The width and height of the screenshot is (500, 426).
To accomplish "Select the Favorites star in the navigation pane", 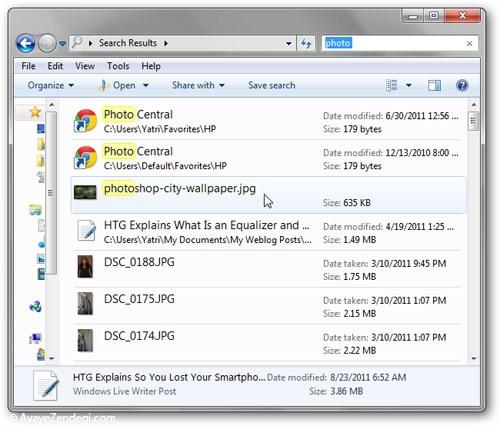I will [35, 112].
